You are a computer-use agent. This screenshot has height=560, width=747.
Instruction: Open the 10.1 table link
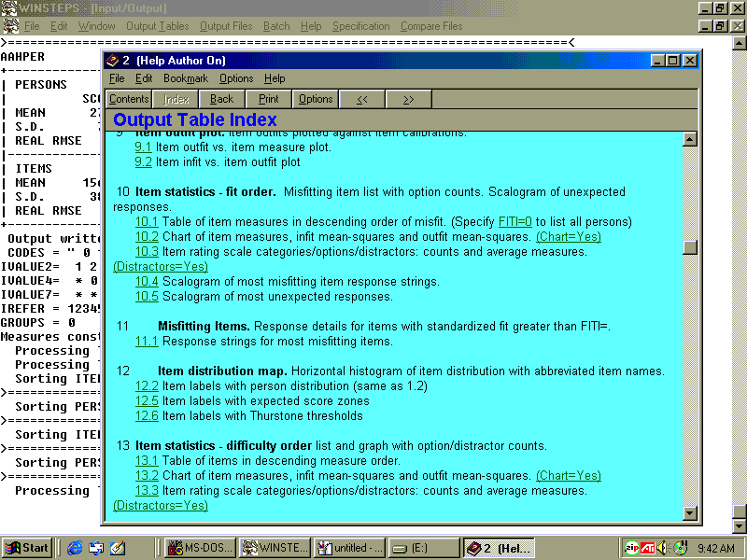coord(147,222)
